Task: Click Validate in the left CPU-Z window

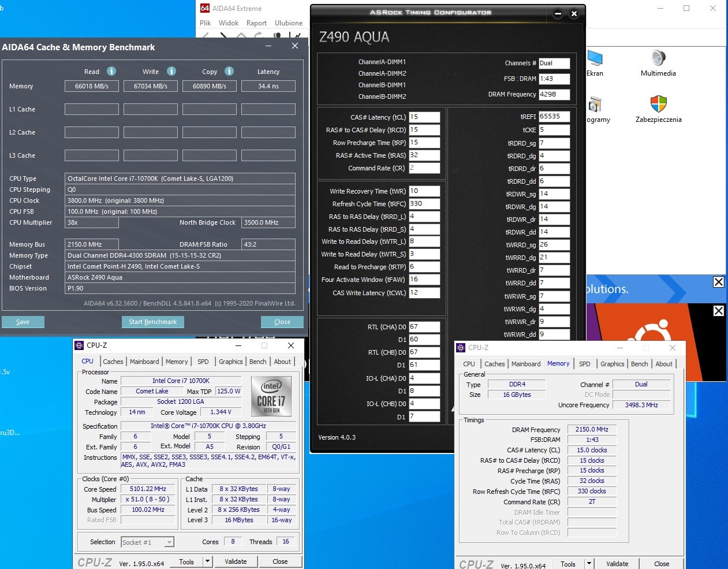Action: coord(236,561)
